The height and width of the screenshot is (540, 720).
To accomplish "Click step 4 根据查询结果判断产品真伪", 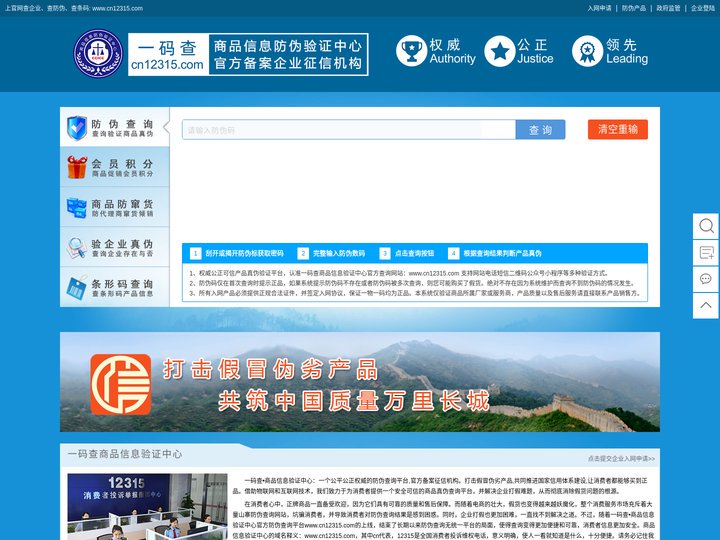I will (495, 253).
